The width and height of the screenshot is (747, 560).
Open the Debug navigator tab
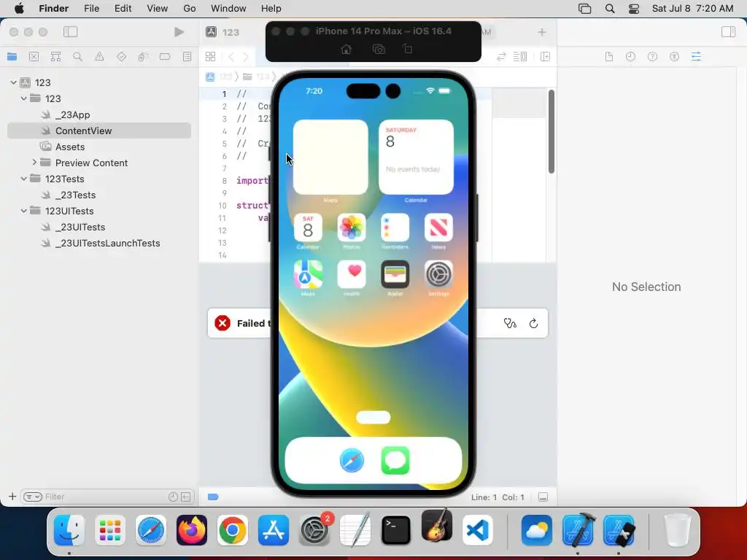click(143, 57)
